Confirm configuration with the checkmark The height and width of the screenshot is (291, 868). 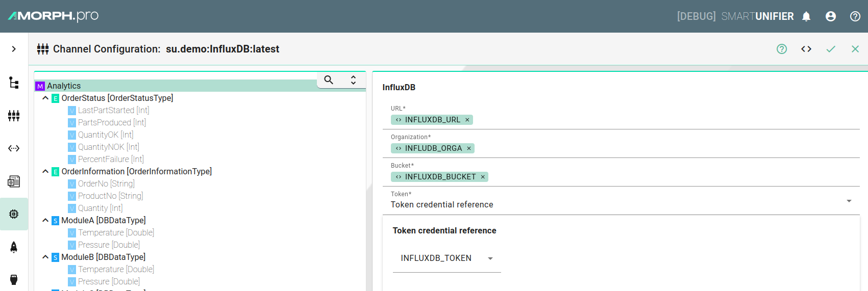[831, 49]
